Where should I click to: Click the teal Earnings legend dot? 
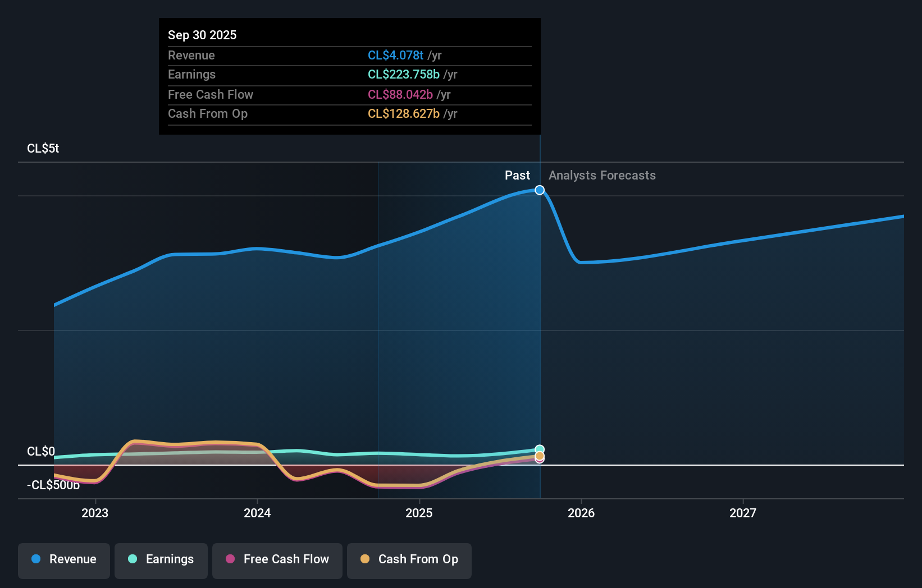(131, 559)
